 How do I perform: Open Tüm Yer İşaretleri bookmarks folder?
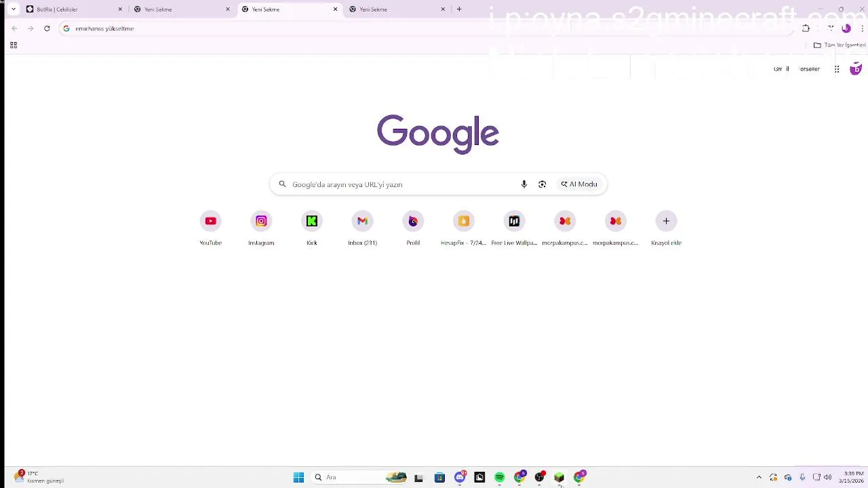point(840,45)
